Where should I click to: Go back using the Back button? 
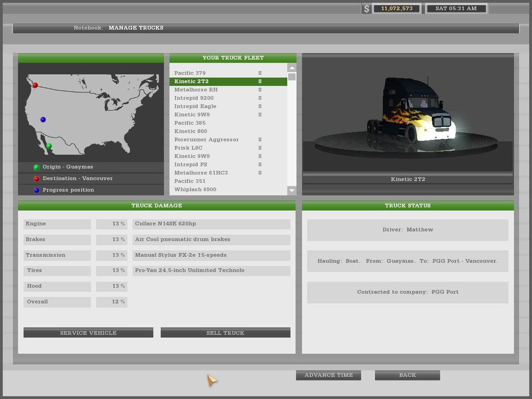pyautogui.click(x=407, y=375)
